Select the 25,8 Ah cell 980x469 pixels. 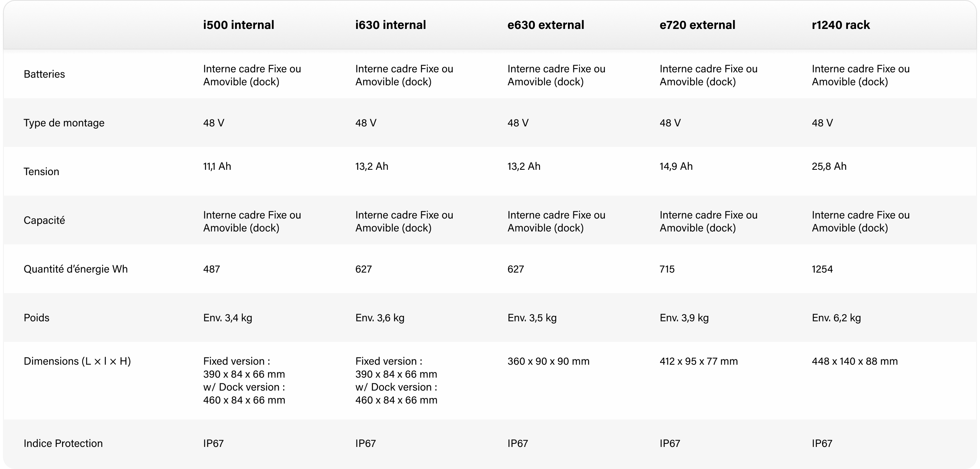click(x=829, y=166)
